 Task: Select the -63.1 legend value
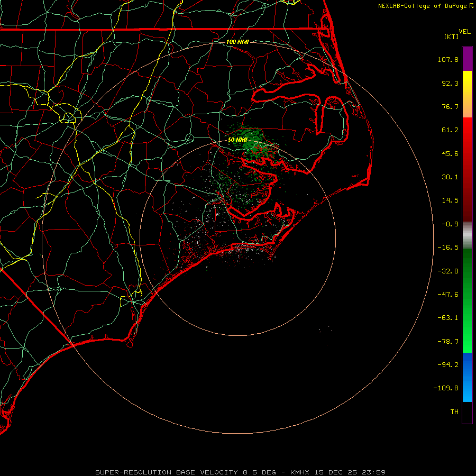pyautogui.click(x=448, y=318)
